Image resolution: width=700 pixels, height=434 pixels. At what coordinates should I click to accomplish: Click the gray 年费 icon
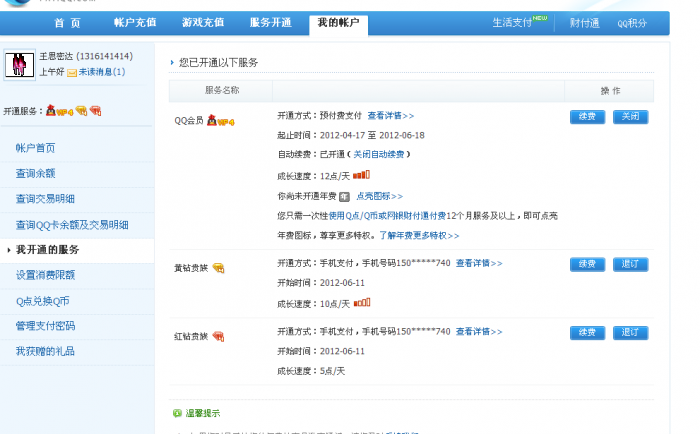[x=344, y=196]
